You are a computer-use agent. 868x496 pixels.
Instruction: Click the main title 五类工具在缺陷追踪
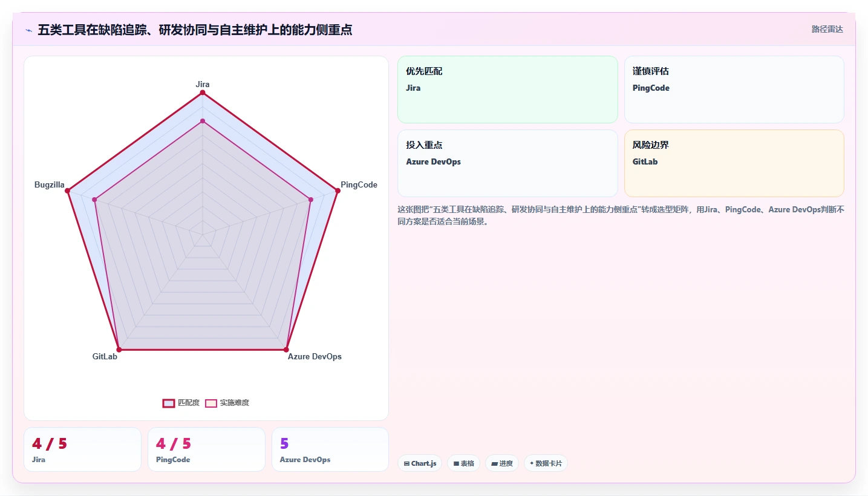(x=195, y=30)
